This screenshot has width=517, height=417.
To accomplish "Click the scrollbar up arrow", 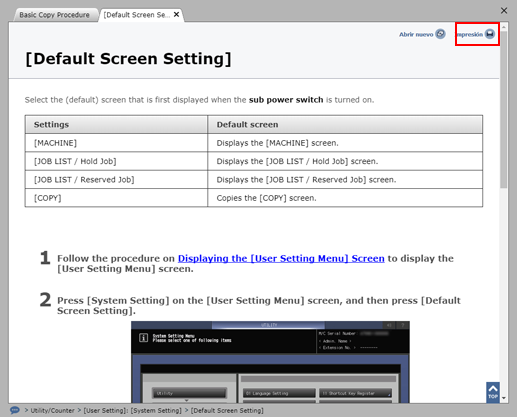I will (504, 27).
